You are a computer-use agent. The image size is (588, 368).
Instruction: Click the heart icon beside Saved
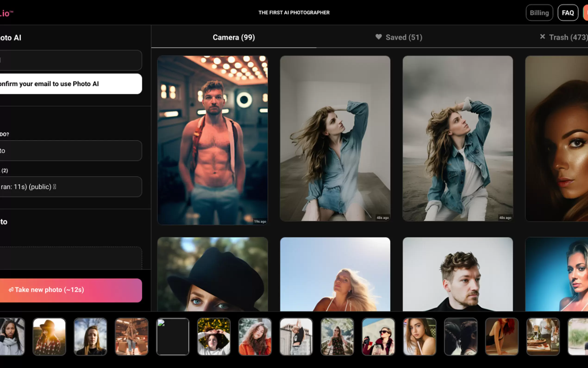coord(378,37)
